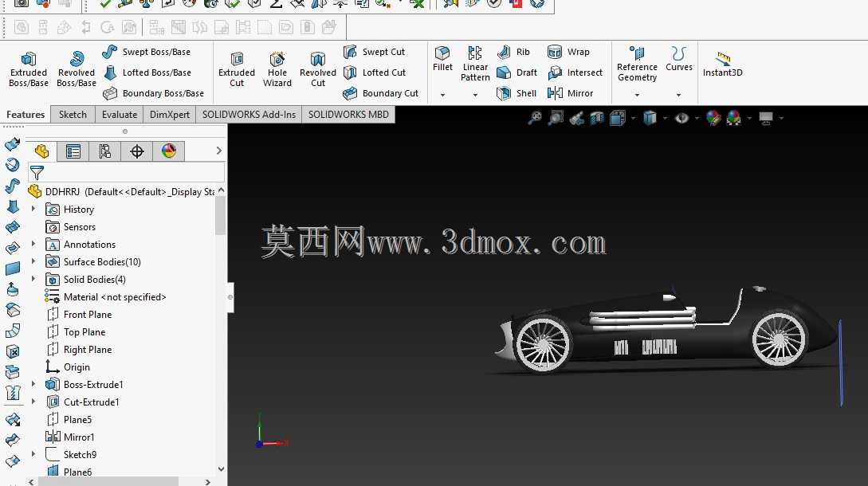Switch to the Evaluate tab
Image resolution: width=868 pixels, height=486 pixels.
coord(120,114)
